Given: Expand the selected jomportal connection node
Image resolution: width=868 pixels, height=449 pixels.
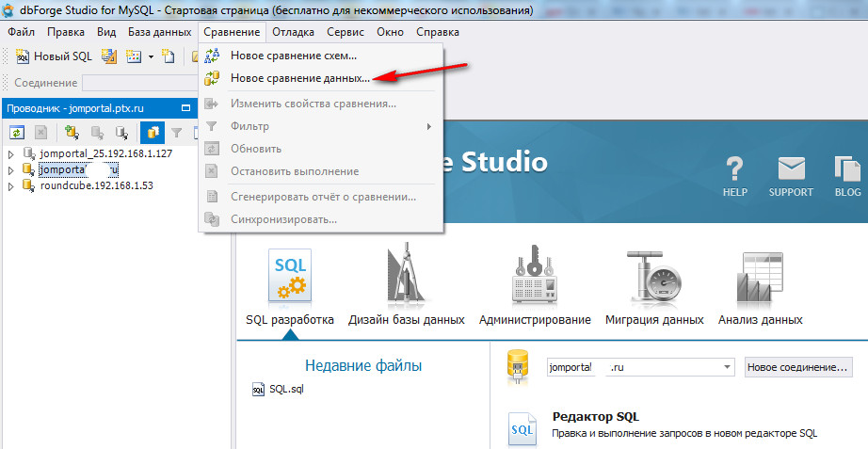Looking at the screenshot, I should pos(11,170).
